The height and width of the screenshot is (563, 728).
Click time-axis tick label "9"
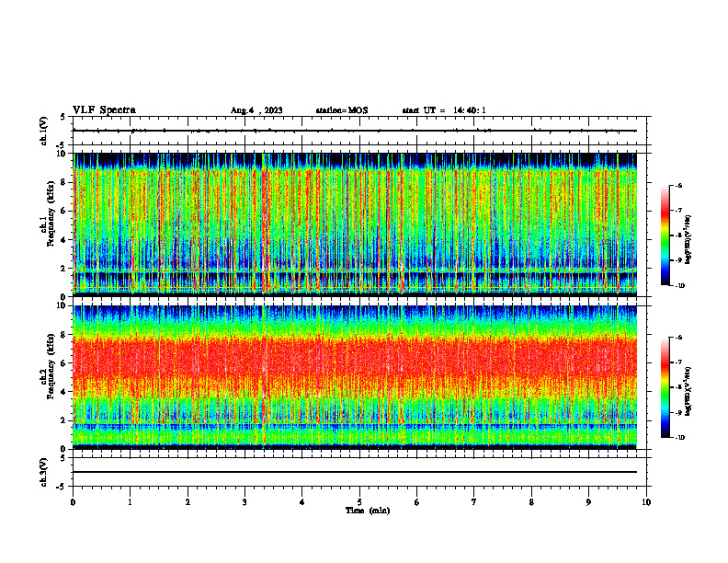pyautogui.click(x=588, y=502)
